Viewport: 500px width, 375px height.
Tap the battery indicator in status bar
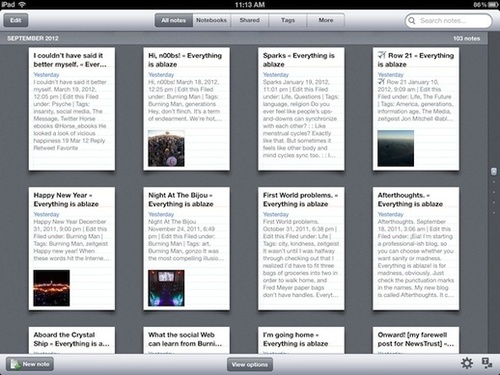click(x=493, y=4)
